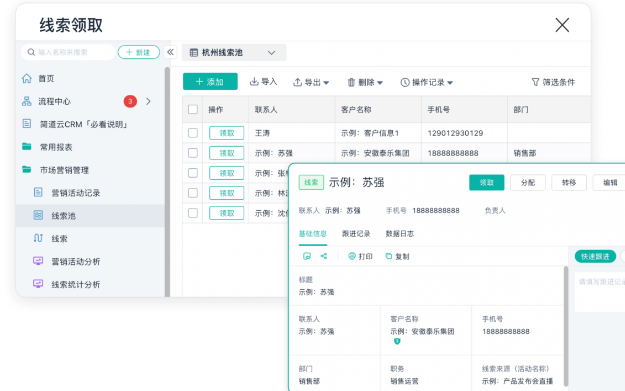This screenshot has width=625, height=391.
Task: Click the follow-up note text field
Action: tap(600, 292)
